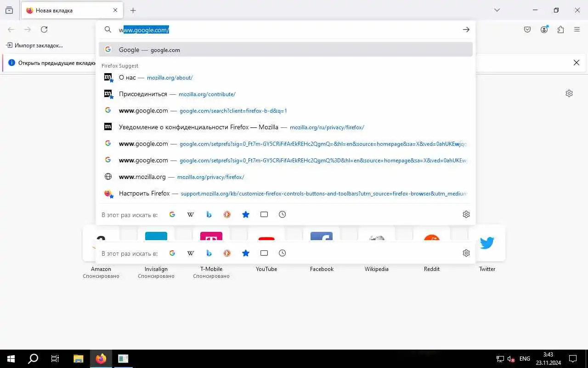Select the О нас mozilla.org/about suggestion

pos(286,77)
